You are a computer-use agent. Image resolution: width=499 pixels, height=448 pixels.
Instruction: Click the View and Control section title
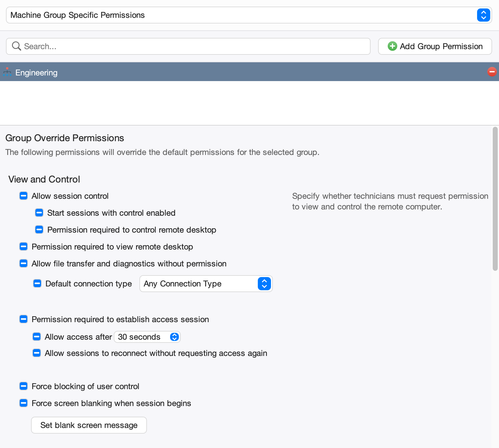pos(44,179)
